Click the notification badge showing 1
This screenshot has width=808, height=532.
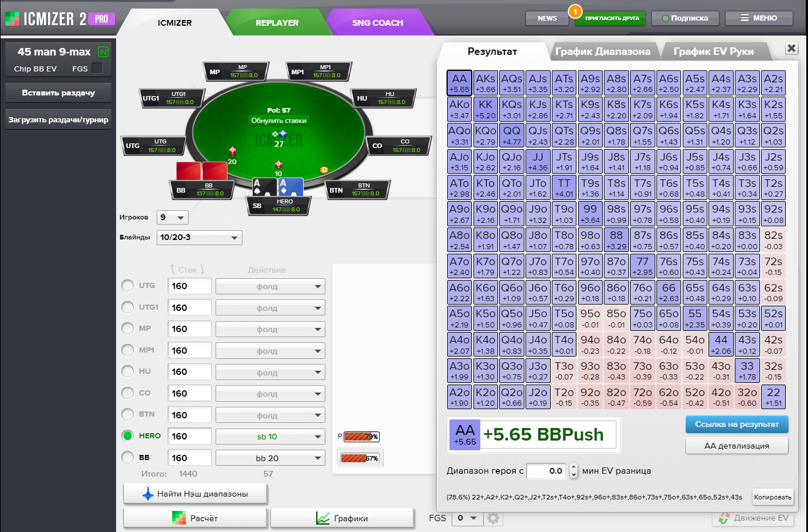tap(575, 11)
